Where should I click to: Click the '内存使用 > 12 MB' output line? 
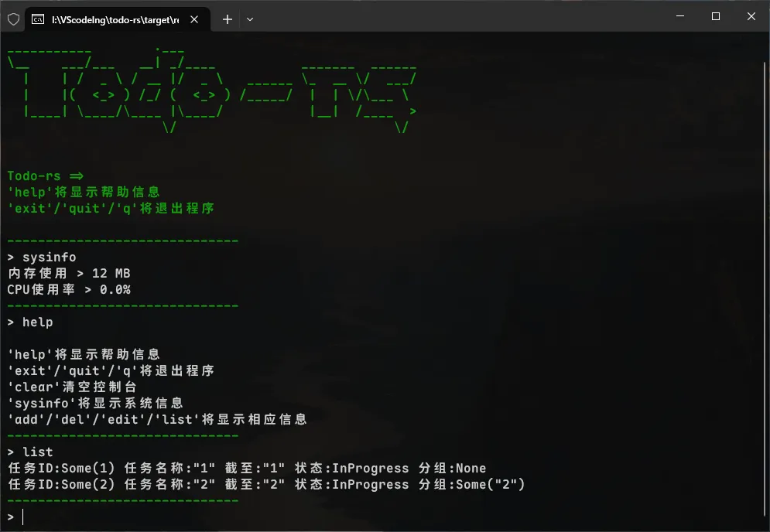pos(69,273)
